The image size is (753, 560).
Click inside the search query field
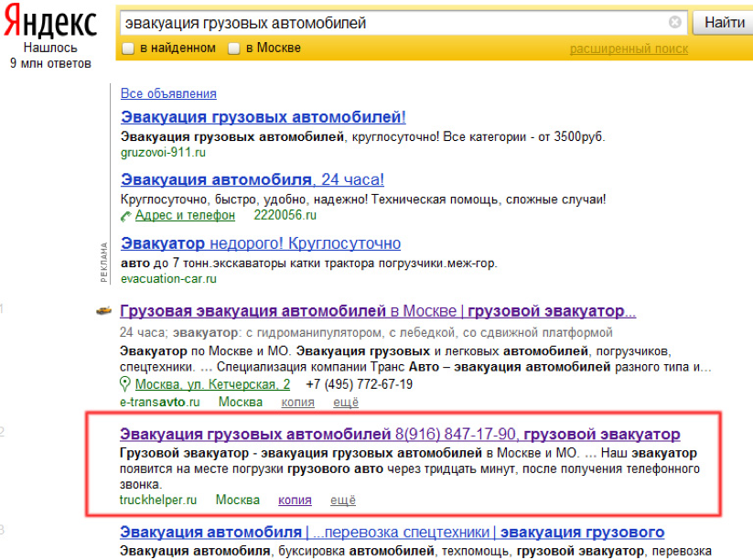393,23
